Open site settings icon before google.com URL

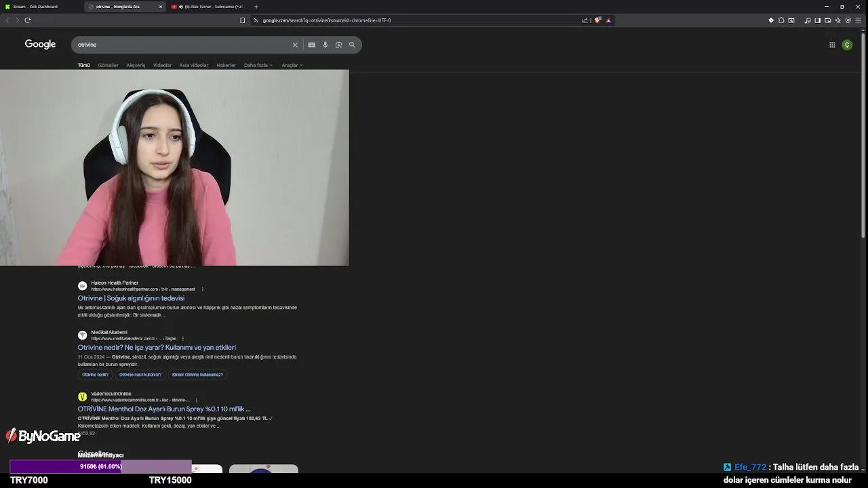[x=256, y=20]
